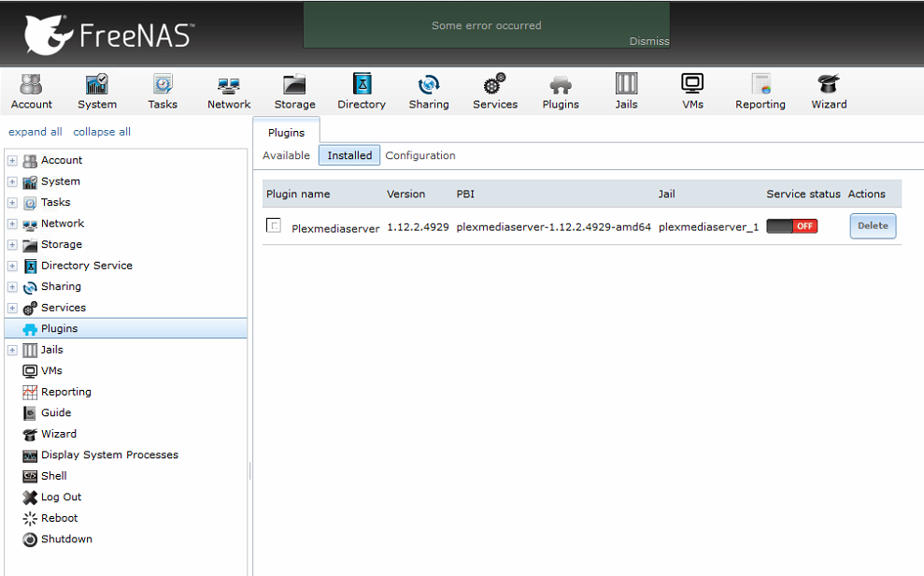Viewport: 924px width, 576px height.
Task: Check the Plexmediaserver row checkbox
Action: (x=274, y=225)
